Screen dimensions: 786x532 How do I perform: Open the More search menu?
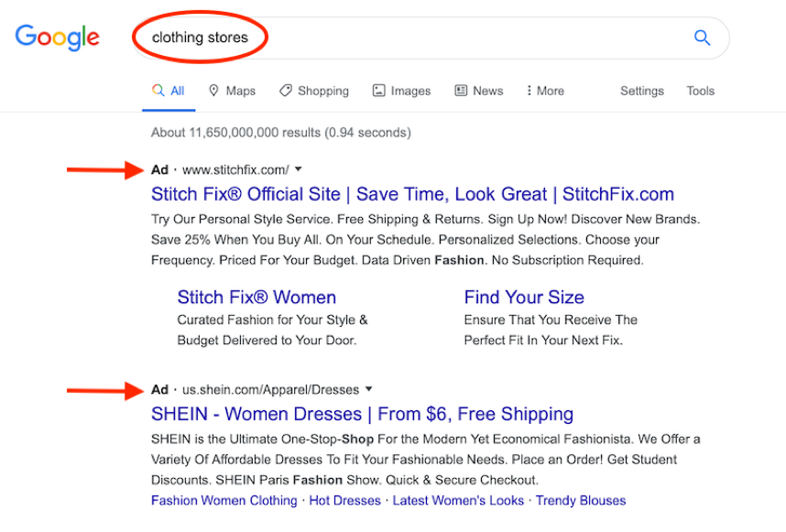[545, 92]
